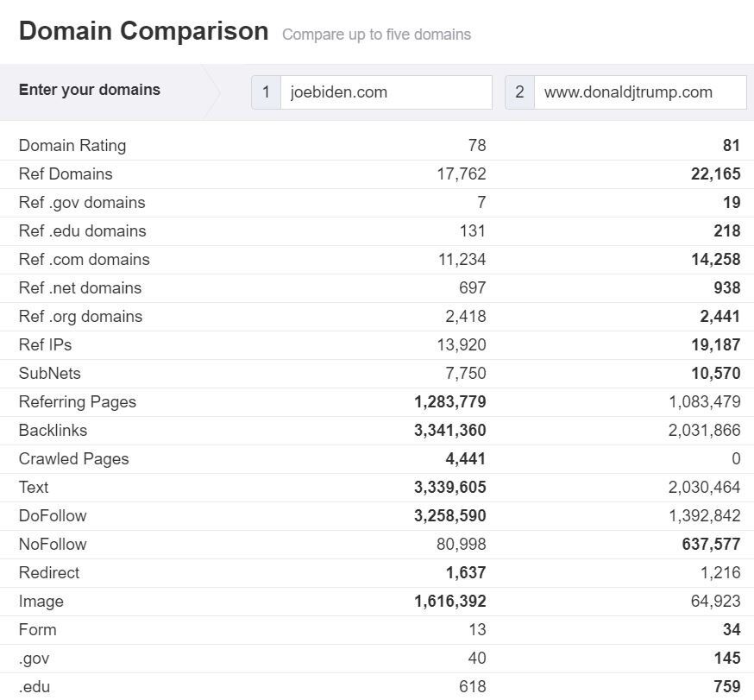Click Text row value 2,030,464
The width and height of the screenshot is (754, 700).
coord(705,488)
